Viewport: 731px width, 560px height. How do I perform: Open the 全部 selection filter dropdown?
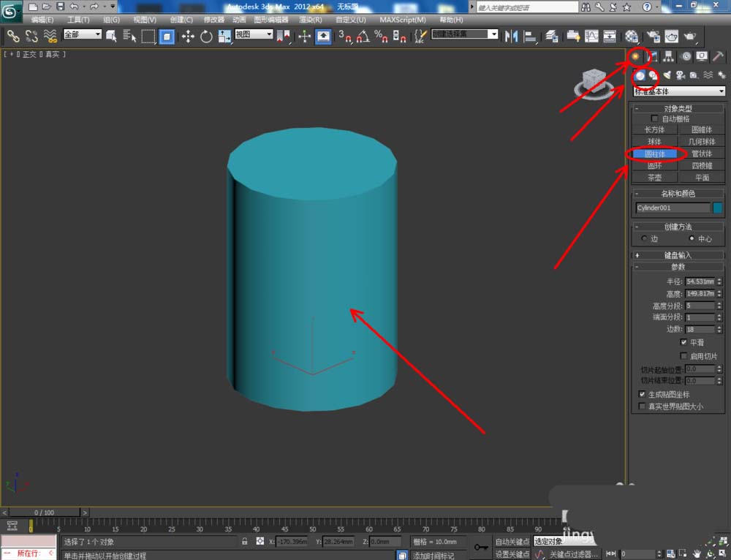(x=82, y=34)
